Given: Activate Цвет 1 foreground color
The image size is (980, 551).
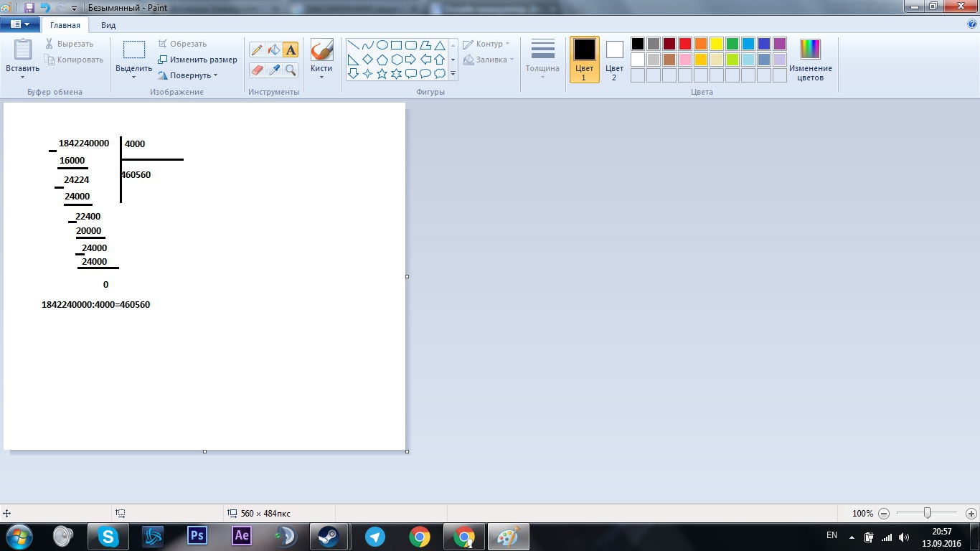Looking at the screenshot, I should 584,59.
